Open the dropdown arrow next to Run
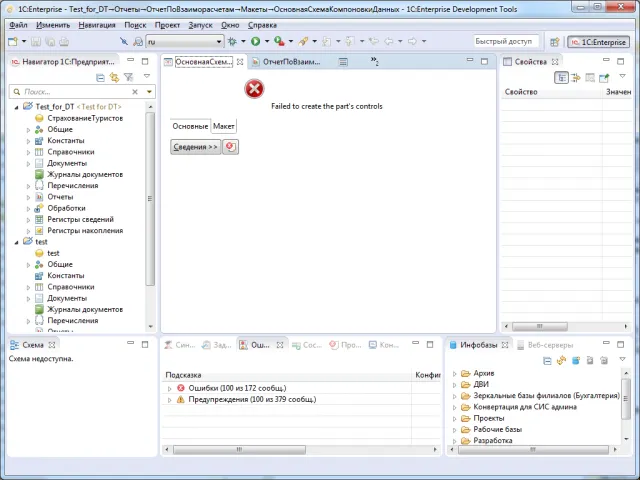 pos(267,41)
